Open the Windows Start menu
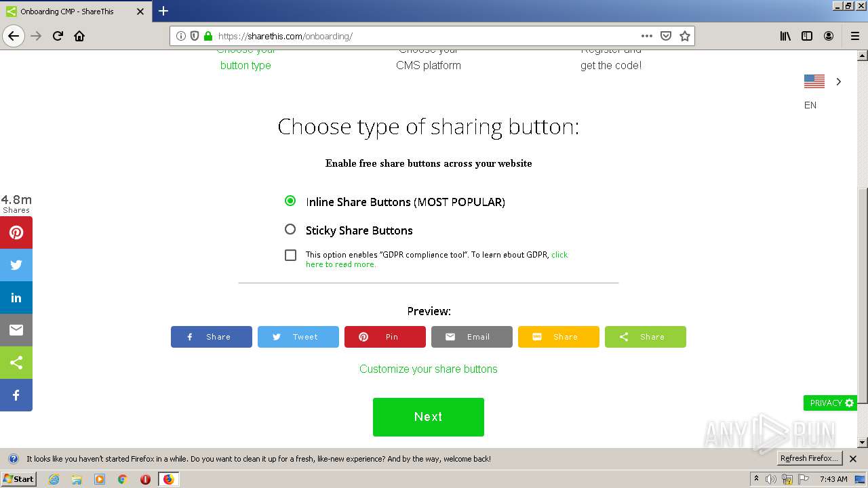Image resolution: width=868 pixels, height=488 pixels. point(19,479)
